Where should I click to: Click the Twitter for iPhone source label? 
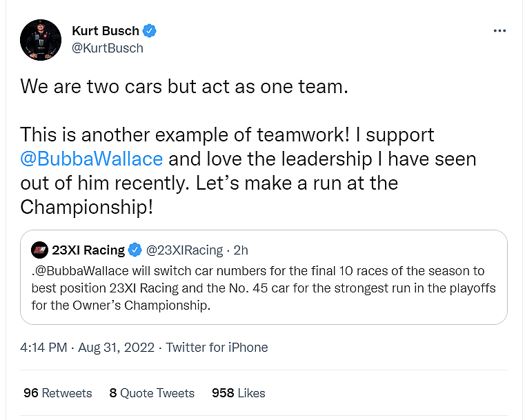pyautogui.click(x=217, y=348)
